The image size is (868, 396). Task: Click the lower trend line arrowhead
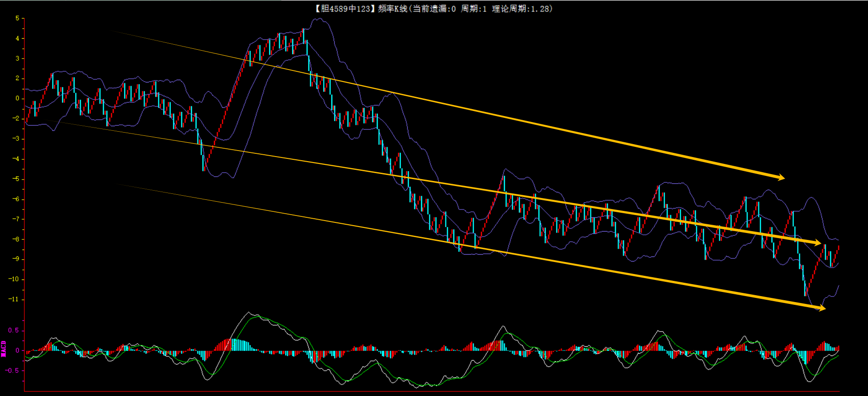coord(822,308)
